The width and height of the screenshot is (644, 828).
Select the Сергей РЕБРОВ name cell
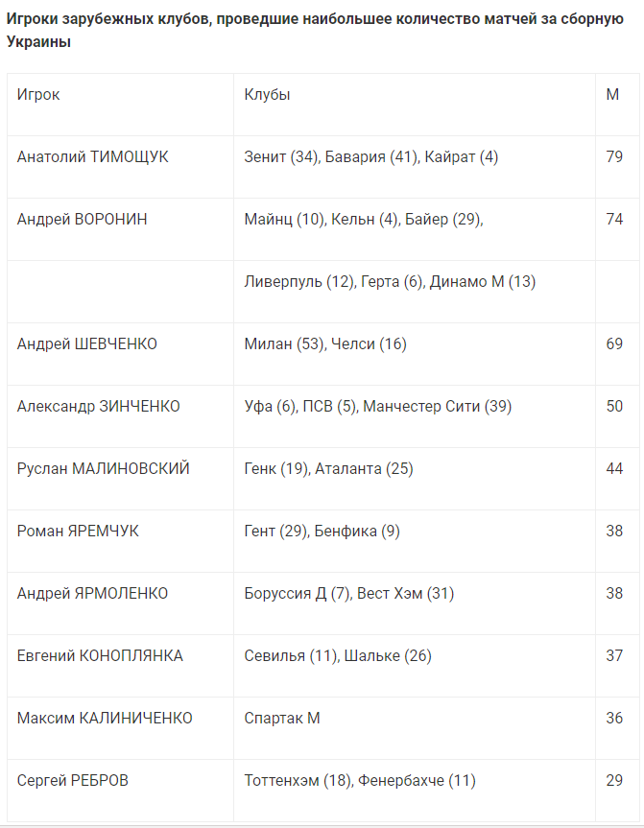coord(73,781)
